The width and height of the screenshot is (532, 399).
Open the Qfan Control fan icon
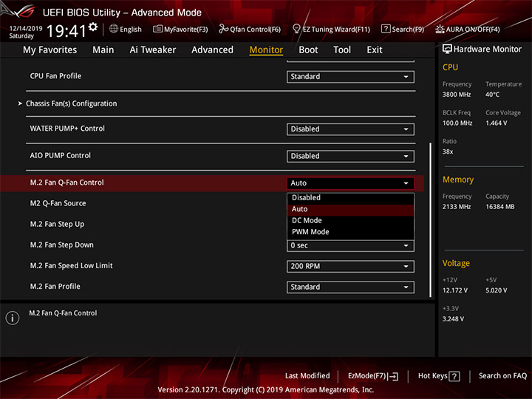tap(223, 29)
